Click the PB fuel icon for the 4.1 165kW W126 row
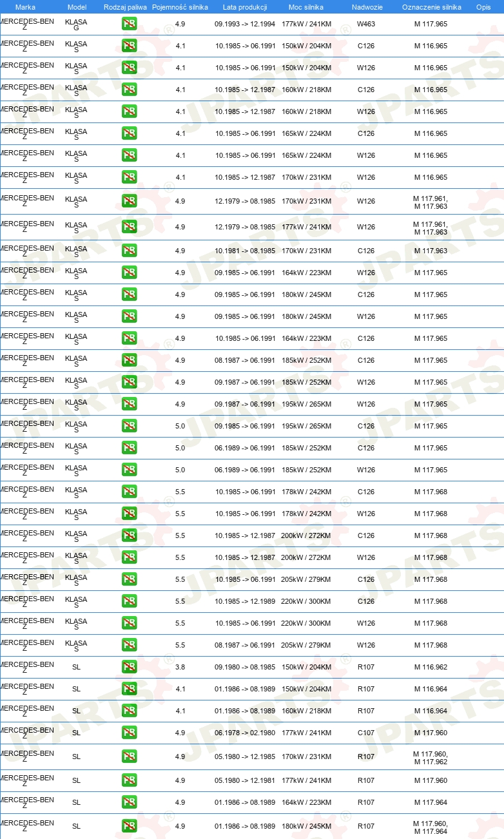 [129, 156]
